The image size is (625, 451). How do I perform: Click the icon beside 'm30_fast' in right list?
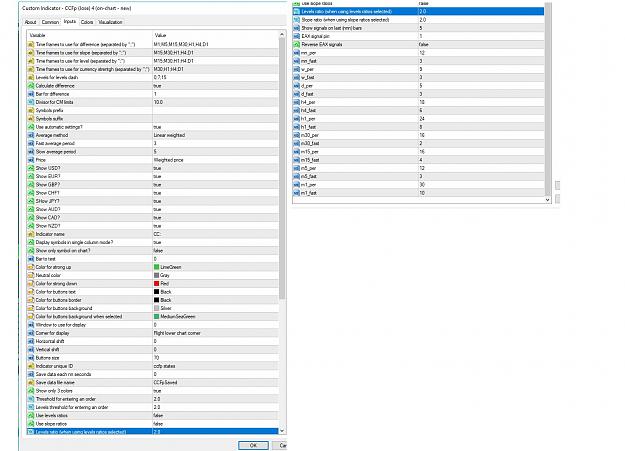point(297,143)
